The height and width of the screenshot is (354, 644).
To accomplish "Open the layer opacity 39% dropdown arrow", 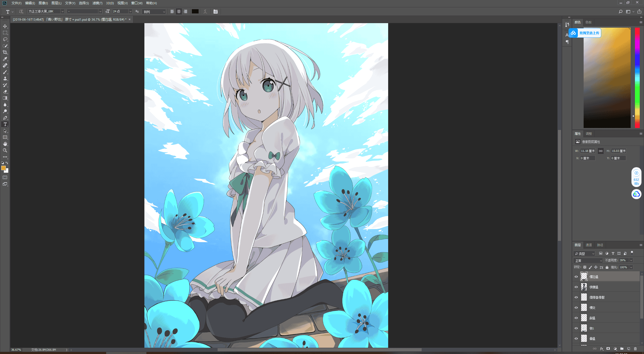I will click(x=631, y=260).
